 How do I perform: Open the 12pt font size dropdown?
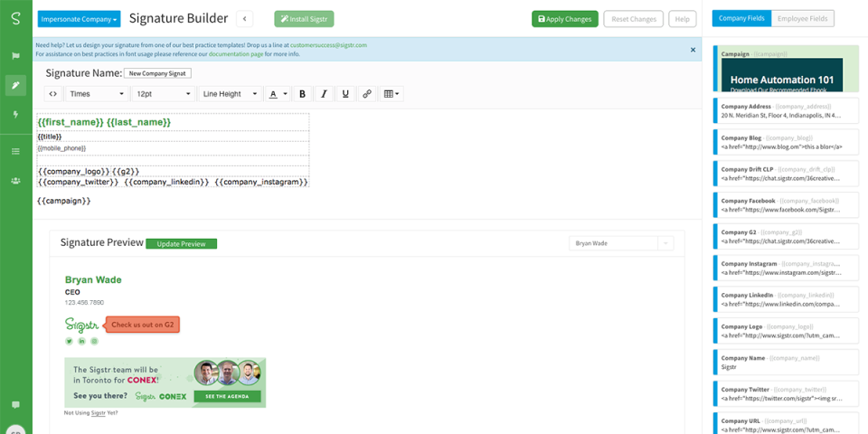[x=164, y=94]
